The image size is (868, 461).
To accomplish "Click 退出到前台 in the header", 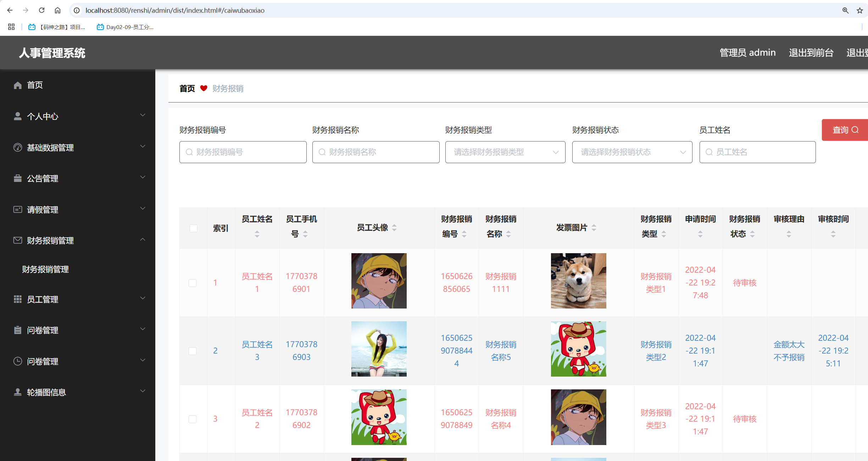I will [x=811, y=53].
